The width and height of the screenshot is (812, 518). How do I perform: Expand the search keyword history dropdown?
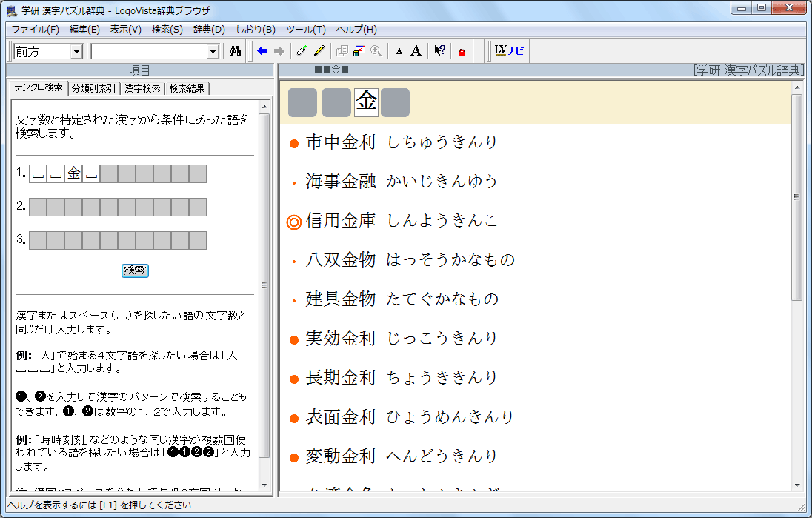click(213, 51)
